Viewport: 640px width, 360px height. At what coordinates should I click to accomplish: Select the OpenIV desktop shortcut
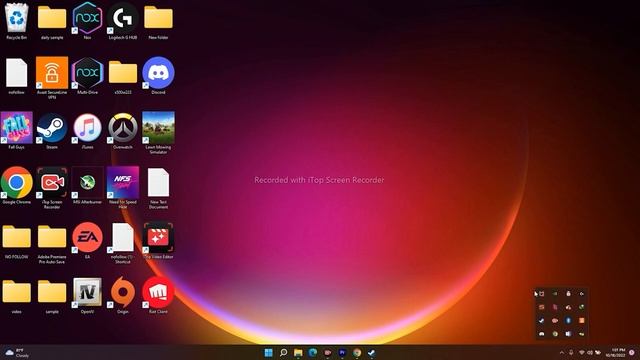(x=87, y=296)
